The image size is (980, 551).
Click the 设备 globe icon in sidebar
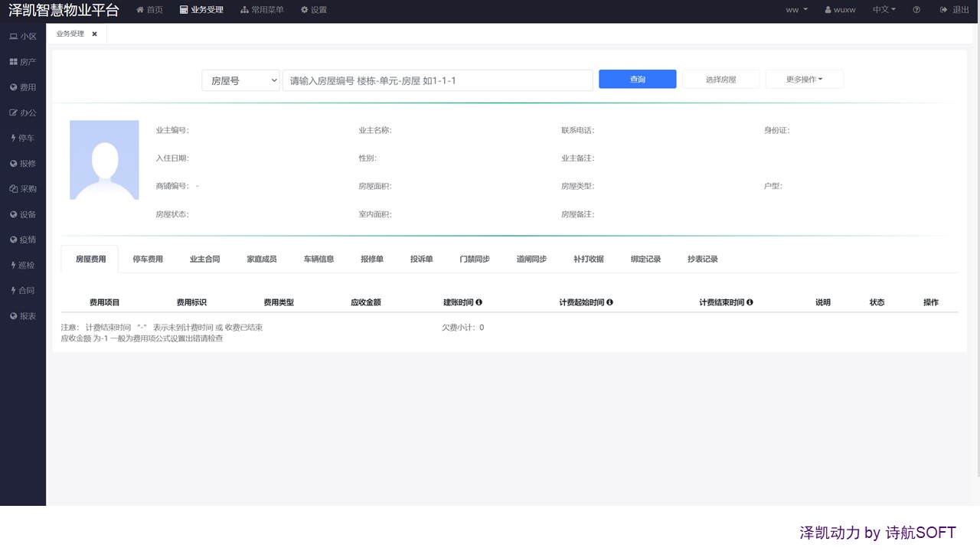click(x=14, y=214)
